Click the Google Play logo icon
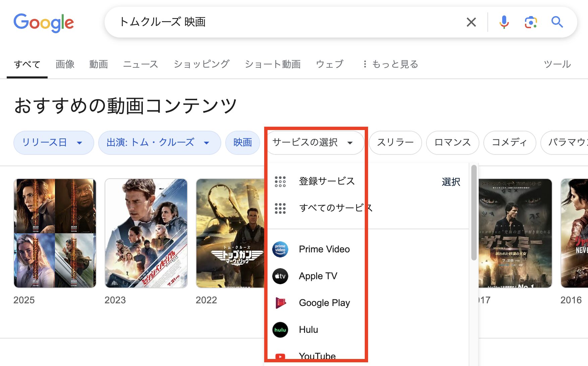This screenshot has height=366, width=588. pos(280,303)
